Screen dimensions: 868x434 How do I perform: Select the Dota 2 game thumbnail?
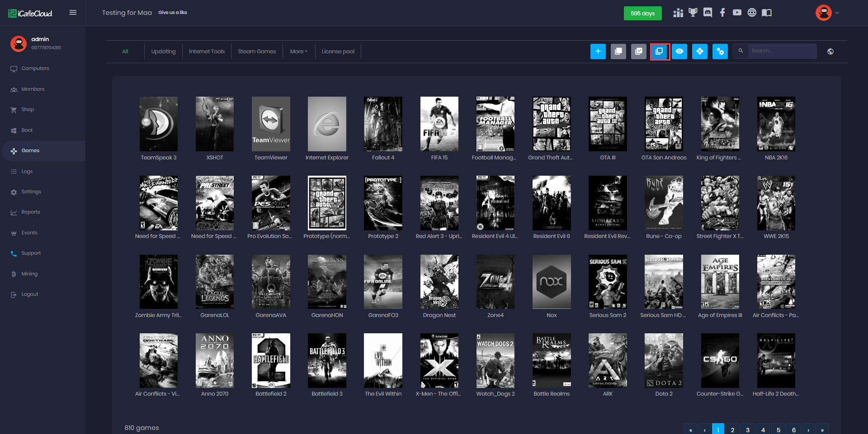(664, 361)
